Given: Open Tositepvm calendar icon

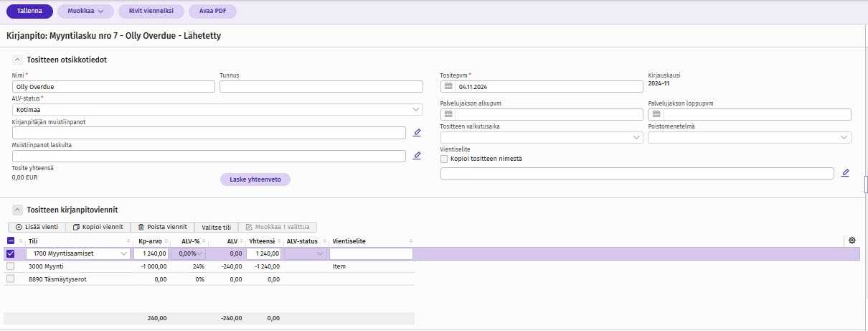Looking at the screenshot, I should tap(449, 87).
